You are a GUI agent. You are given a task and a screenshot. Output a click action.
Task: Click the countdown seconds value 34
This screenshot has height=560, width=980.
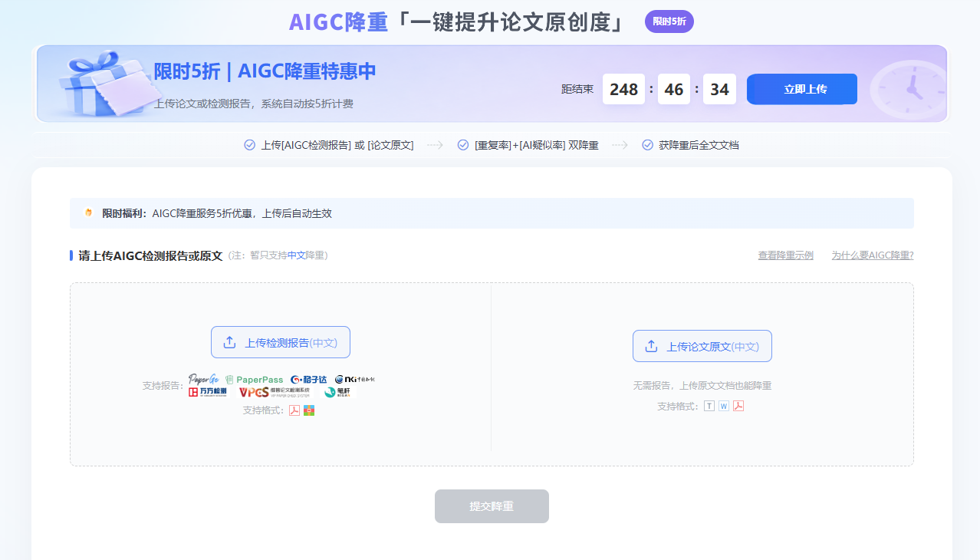pos(719,89)
